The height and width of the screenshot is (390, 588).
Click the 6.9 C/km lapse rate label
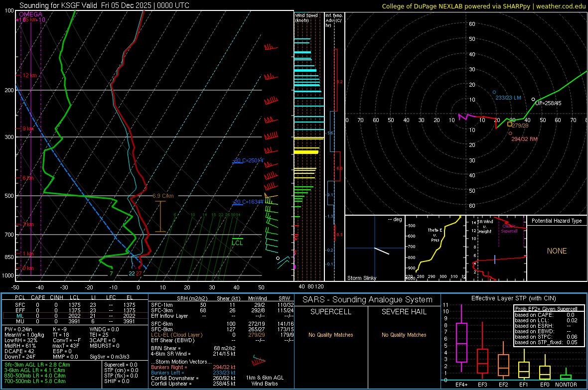click(163, 196)
